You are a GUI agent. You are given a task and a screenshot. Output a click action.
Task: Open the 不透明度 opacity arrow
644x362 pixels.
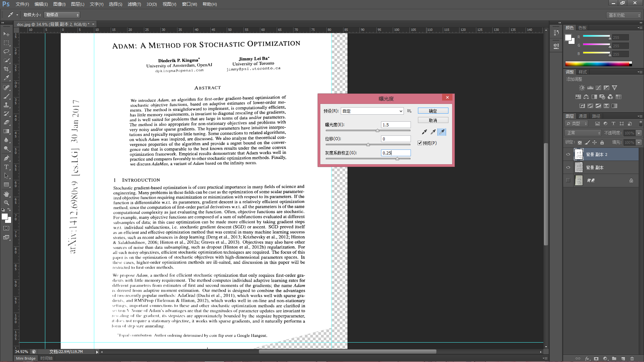639,133
